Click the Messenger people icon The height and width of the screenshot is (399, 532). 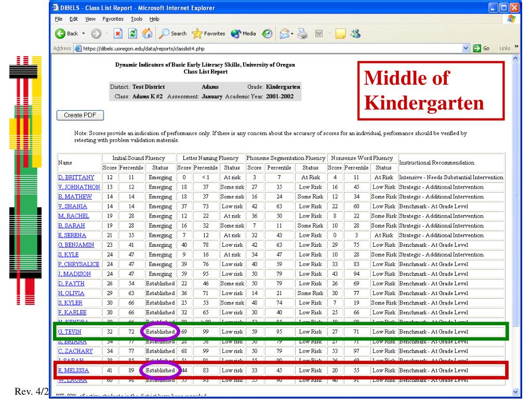click(x=355, y=34)
